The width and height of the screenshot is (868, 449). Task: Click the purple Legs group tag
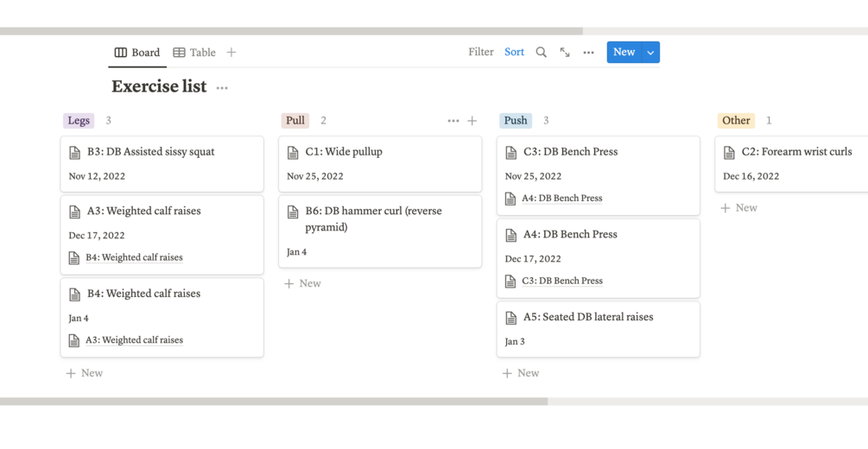[79, 121]
